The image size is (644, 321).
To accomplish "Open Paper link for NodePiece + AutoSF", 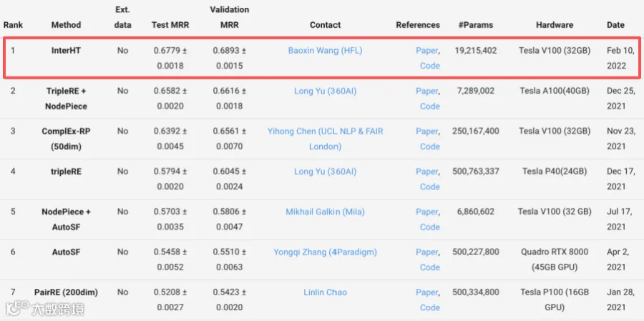I will [426, 212].
